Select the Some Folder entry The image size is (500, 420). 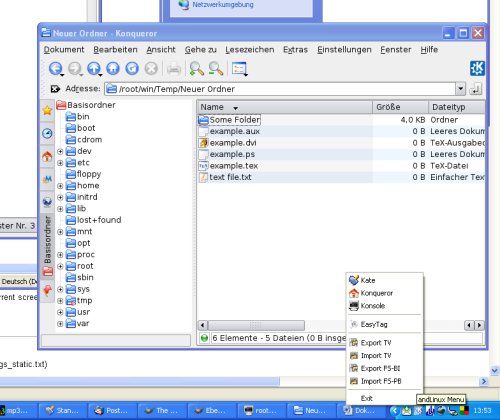click(x=229, y=120)
